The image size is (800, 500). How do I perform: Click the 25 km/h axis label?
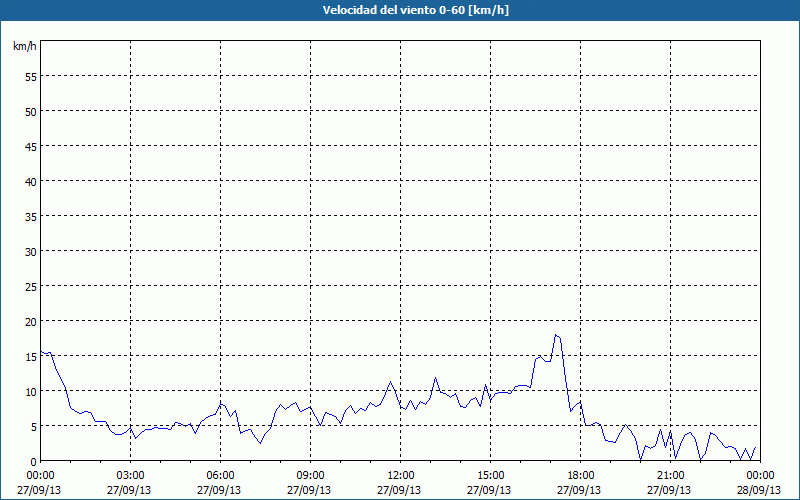point(30,286)
